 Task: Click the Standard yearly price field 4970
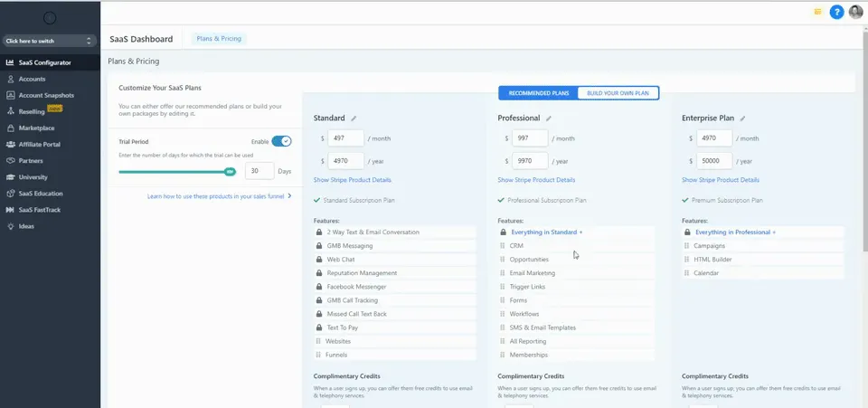click(346, 161)
